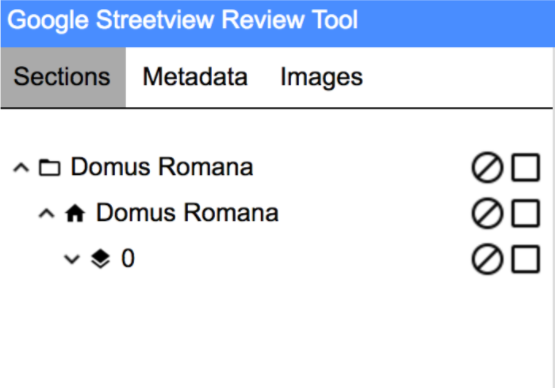This screenshot has height=388, width=555.
Task: Select the folder-level Domus Romana label
Action: (x=162, y=167)
